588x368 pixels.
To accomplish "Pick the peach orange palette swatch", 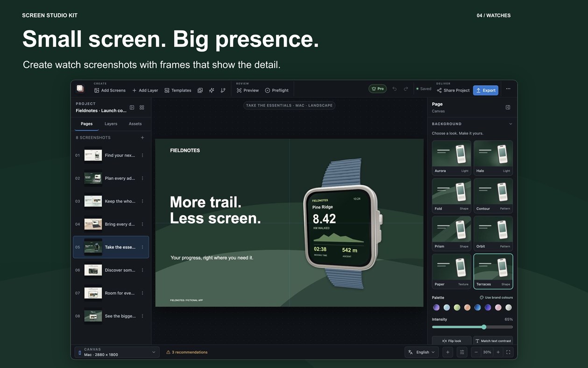I will tap(467, 307).
